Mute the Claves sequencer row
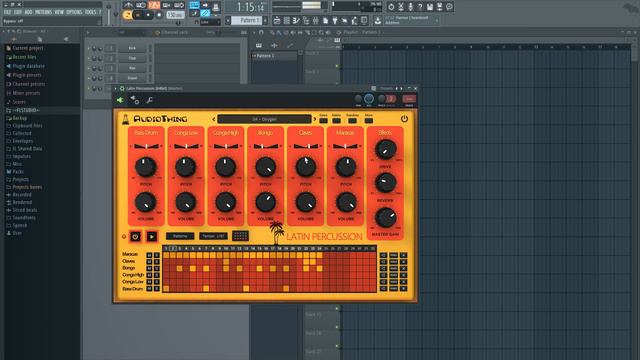The height and width of the screenshot is (360, 640). coord(149,262)
